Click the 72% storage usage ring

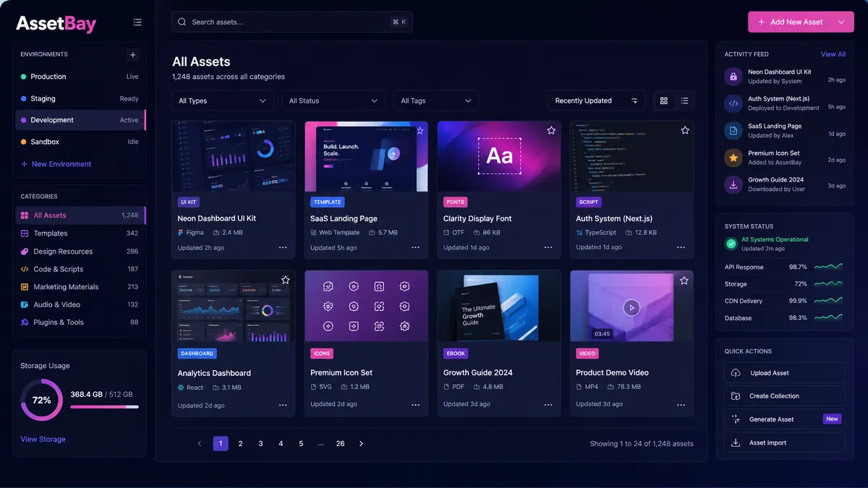(x=42, y=400)
